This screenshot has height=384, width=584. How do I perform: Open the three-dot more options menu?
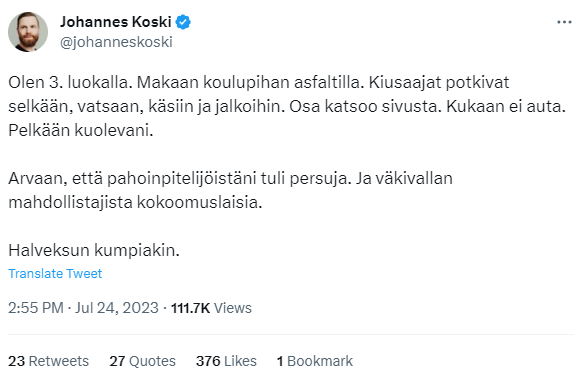[564, 22]
